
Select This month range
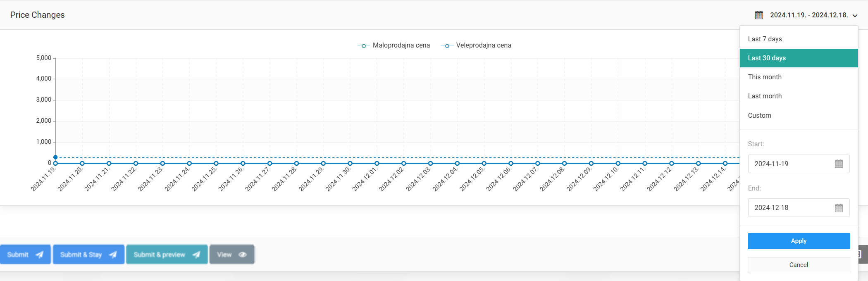(765, 77)
